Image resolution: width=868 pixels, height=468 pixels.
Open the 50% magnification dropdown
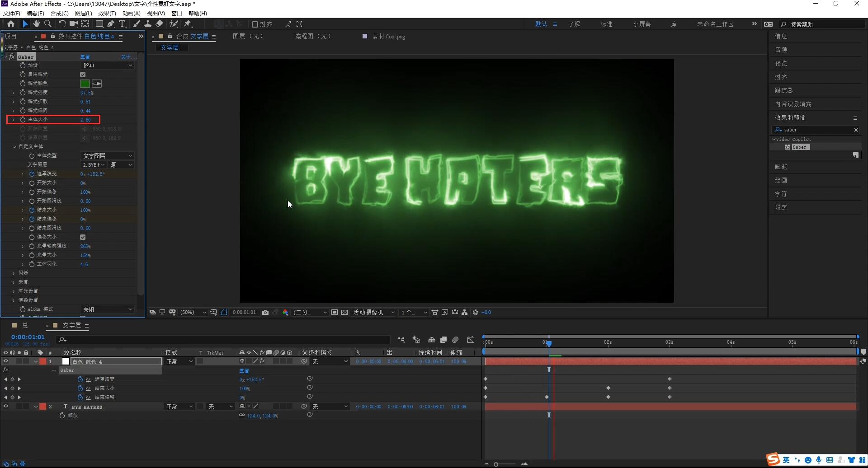pos(193,312)
